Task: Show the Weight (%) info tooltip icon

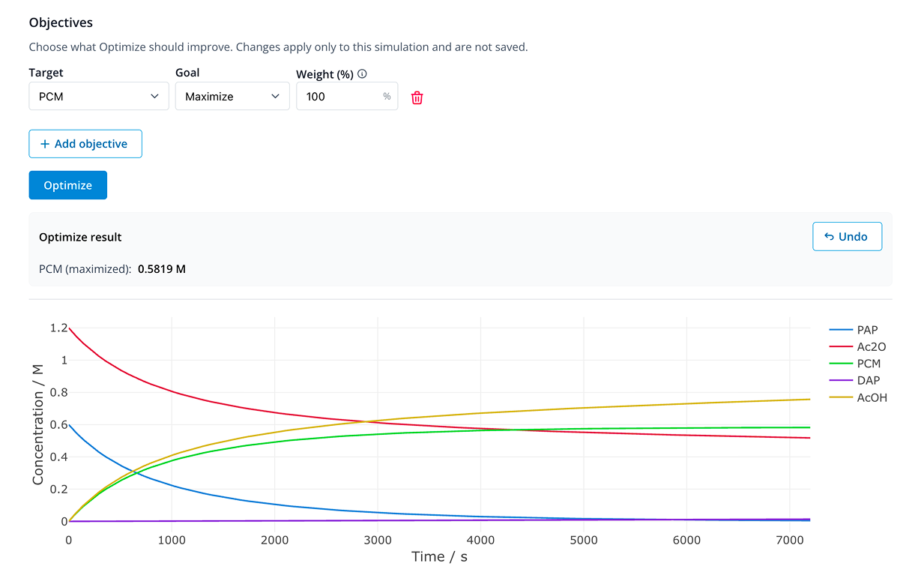Action: coord(363,74)
